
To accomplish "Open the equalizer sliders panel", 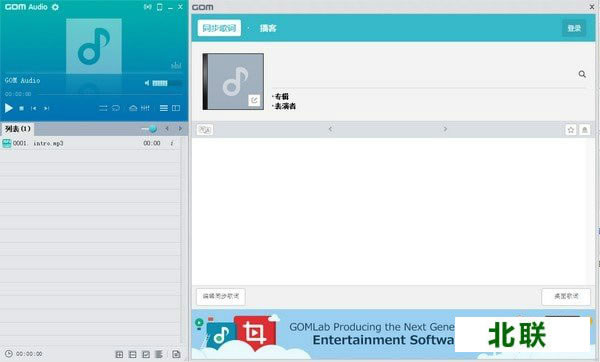I will point(145,108).
